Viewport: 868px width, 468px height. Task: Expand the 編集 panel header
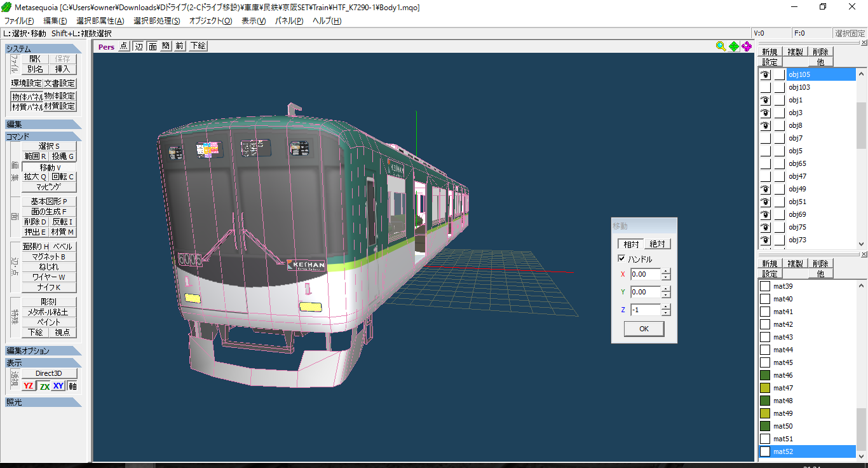[x=43, y=125]
